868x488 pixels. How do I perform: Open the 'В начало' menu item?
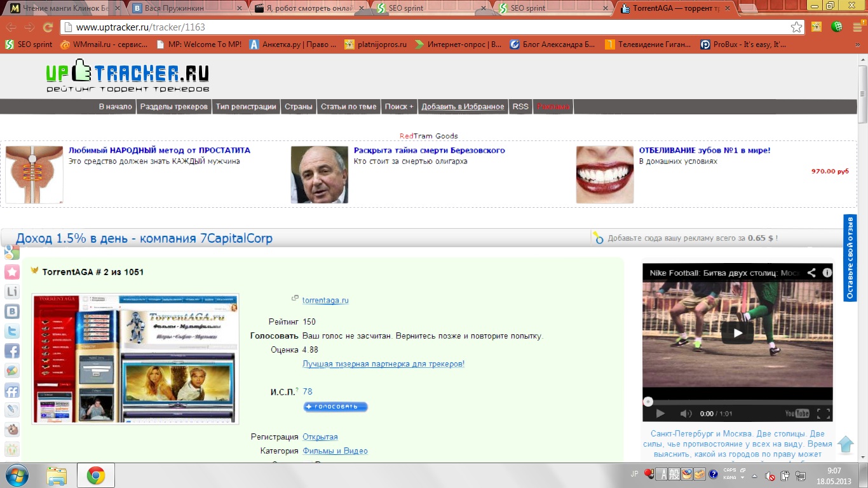click(116, 107)
